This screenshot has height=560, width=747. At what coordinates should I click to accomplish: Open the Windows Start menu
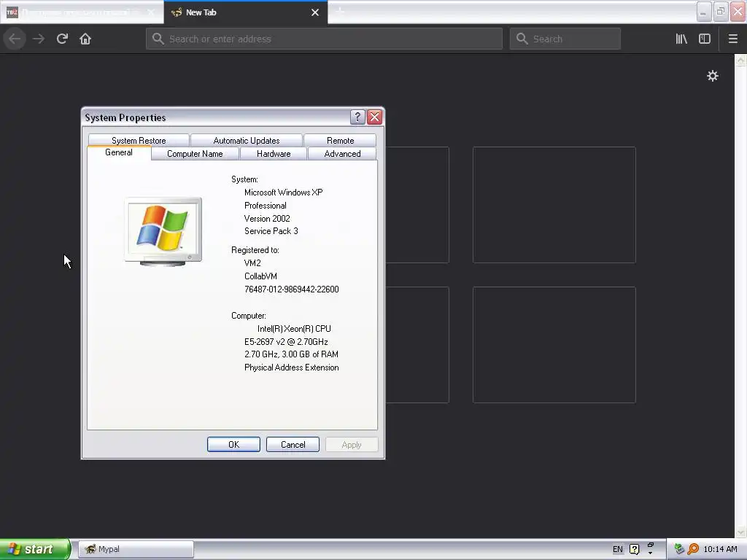pyautogui.click(x=34, y=549)
